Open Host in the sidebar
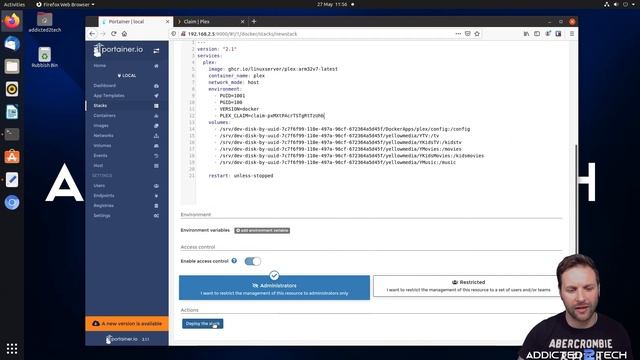 pyautogui.click(x=98, y=166)
